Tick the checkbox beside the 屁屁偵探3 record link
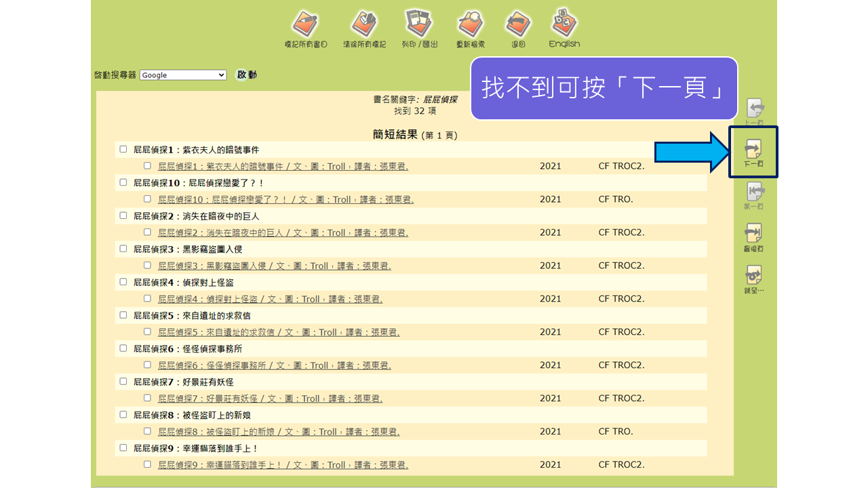This screenshot has width=868, height=488. pyautogui.click(x=147, y=265)
